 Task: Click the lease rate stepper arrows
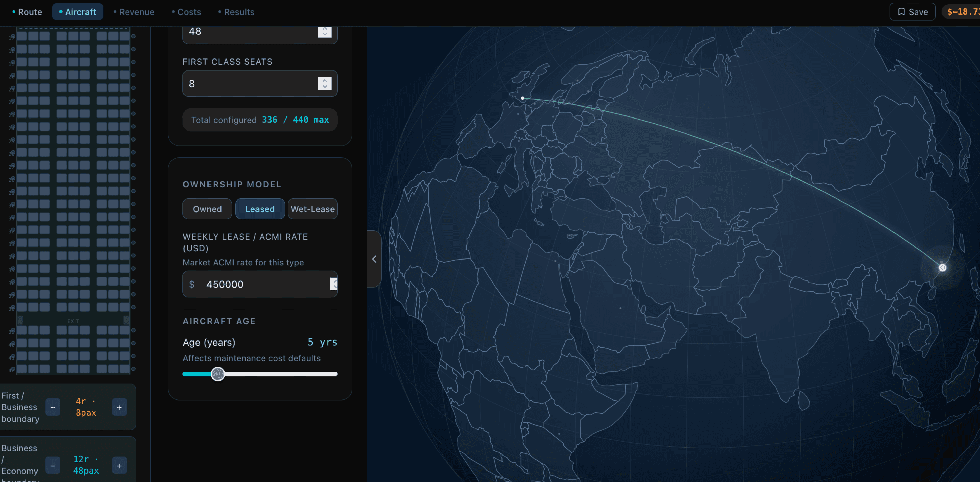[x=334, y=284]
